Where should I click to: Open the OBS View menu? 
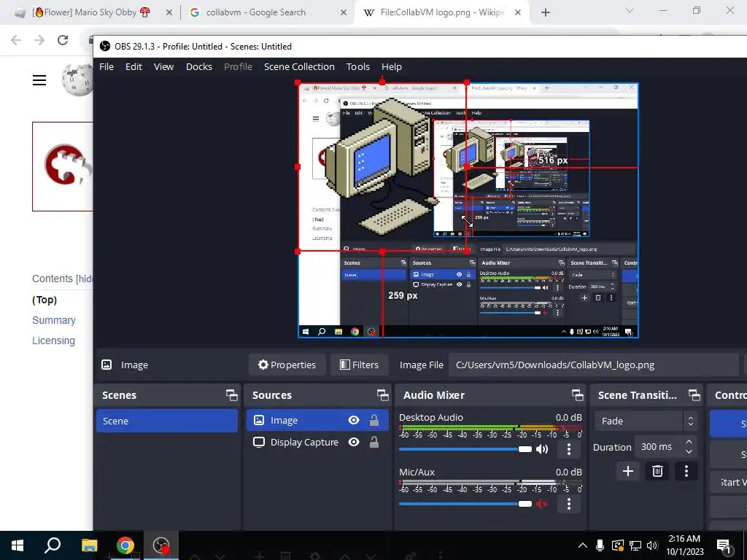point(163,66)
